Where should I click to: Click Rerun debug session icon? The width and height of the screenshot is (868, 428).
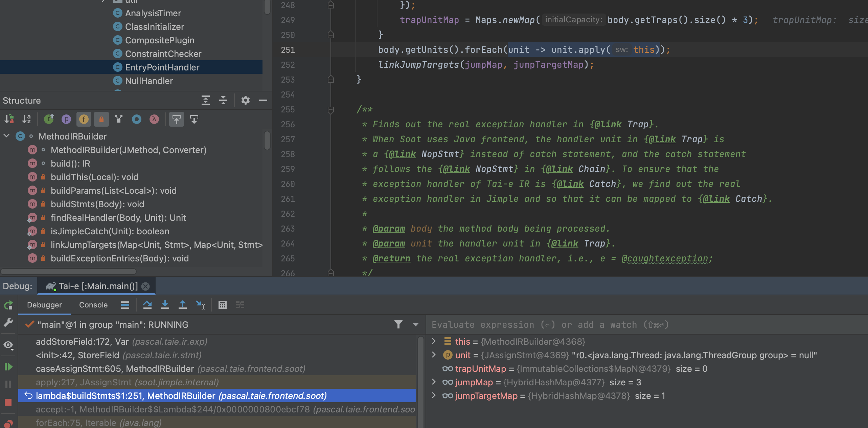(8, 305)
